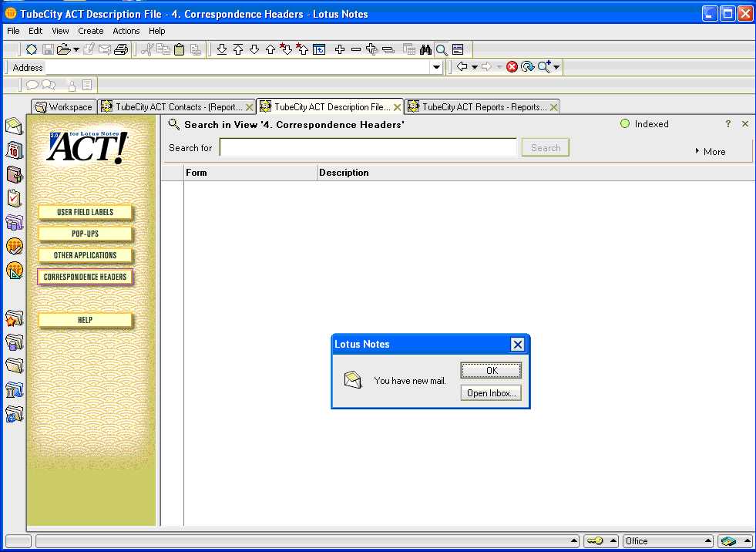This screenshot has height=552, width=756.
Task: Switch to the Workspace tab
Action: click(x=64, y=107)
